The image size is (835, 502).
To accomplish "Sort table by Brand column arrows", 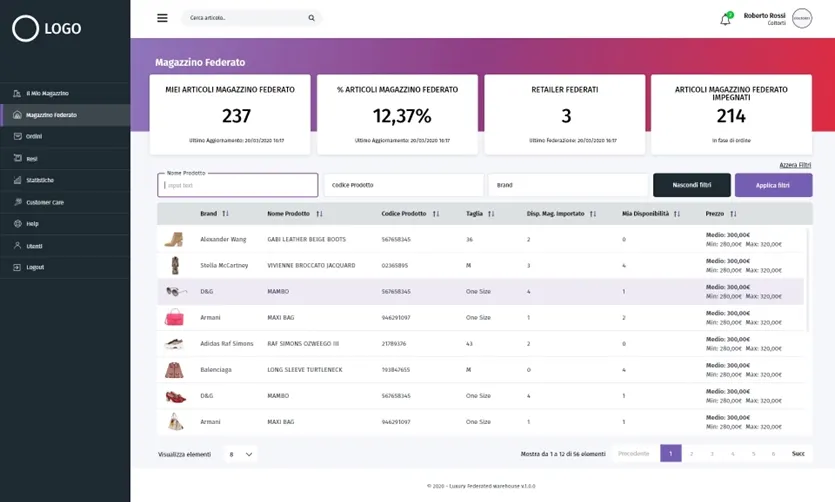I will 225,213.
